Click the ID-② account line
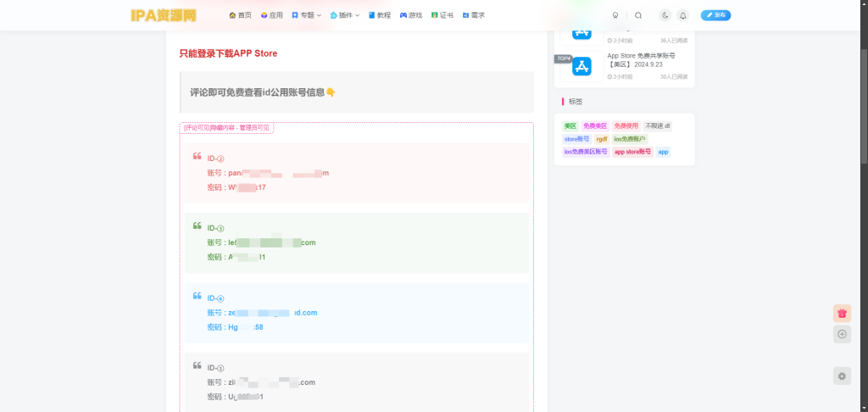Viewport: 868px width, 412px height. point(268,173)
